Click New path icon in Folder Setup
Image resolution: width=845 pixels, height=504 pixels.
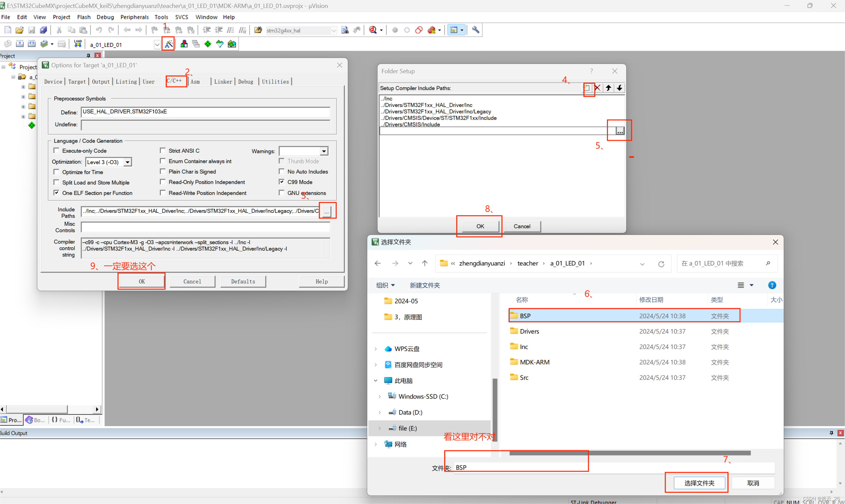pyautogui.click(x=587, y=88)
